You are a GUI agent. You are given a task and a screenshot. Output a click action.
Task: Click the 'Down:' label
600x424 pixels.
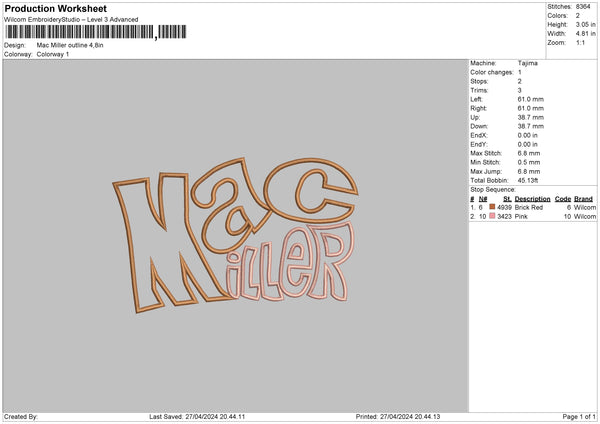pos(479,126)
